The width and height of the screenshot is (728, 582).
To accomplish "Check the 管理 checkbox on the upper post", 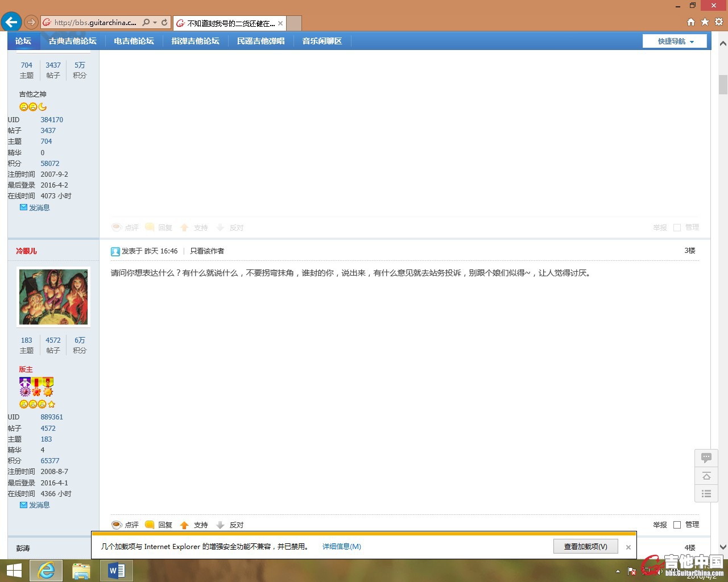I will coord(677,227).
